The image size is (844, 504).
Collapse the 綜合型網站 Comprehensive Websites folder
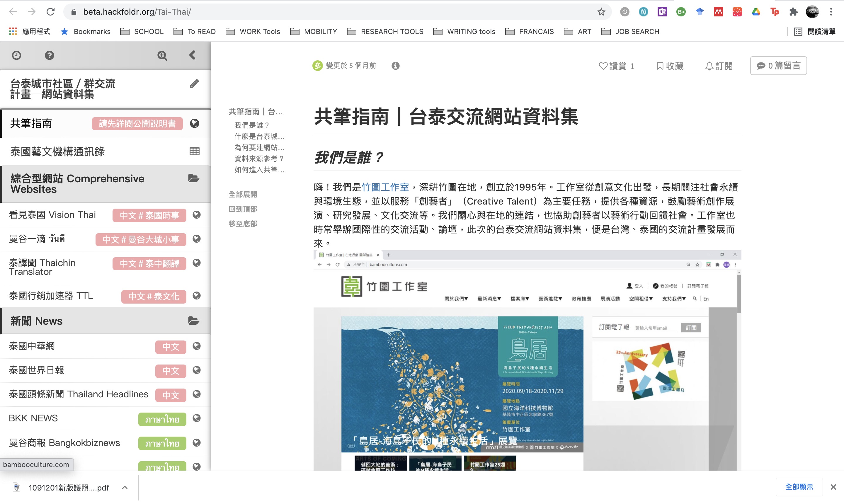pos(194,178)
